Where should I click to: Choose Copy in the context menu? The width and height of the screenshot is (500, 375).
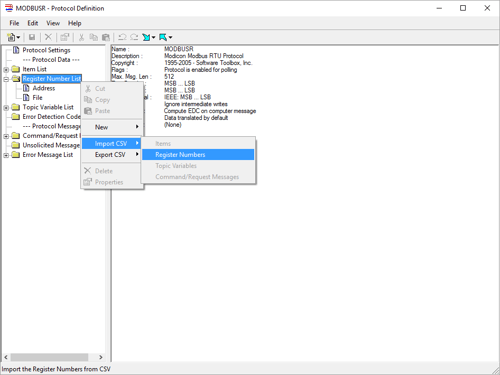point(112,100)
